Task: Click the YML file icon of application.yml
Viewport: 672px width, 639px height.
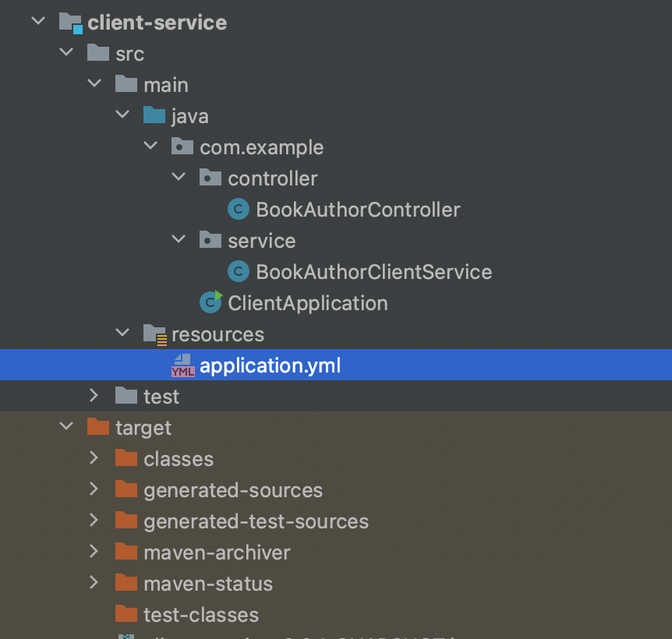Action: pyautogui.click(x=183, y=365)
